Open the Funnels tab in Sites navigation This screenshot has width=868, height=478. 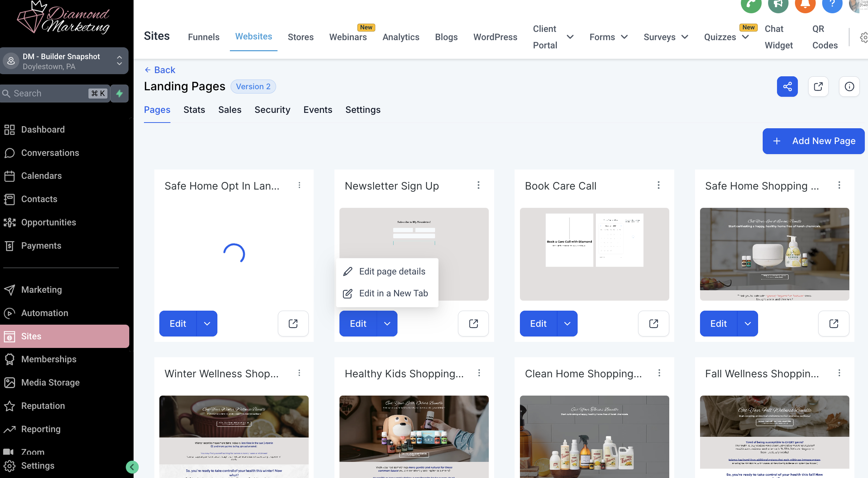point(203,37)
